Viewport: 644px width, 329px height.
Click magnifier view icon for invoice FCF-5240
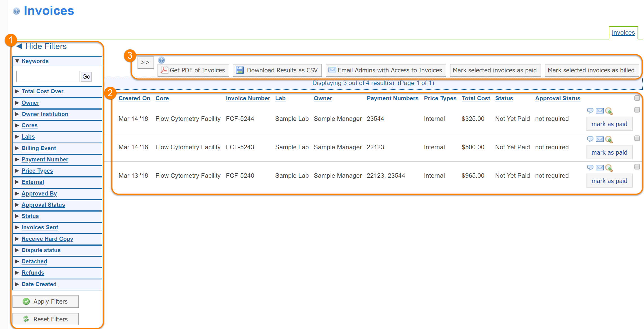click(x=609, y=168)
